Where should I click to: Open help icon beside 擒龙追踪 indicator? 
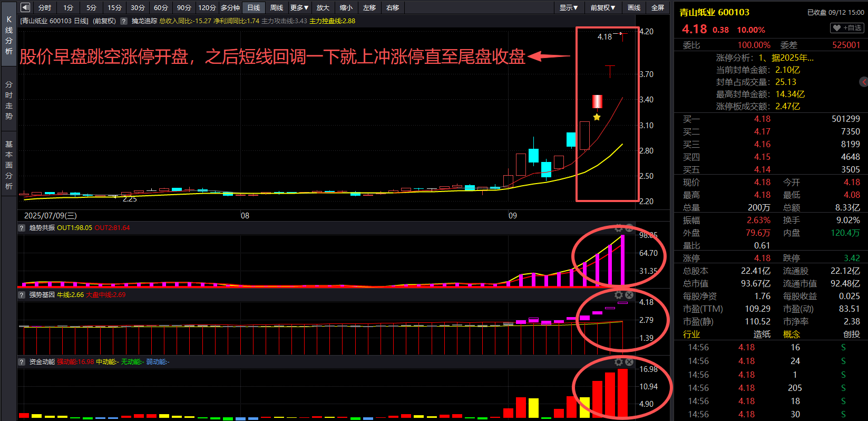pos(124,21)
